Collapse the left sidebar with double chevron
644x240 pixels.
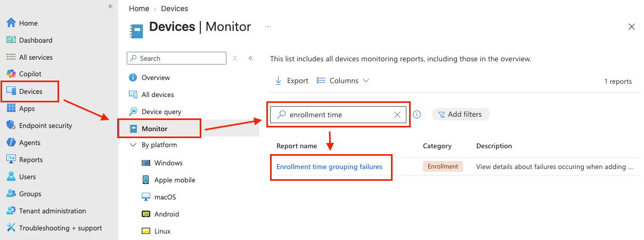pyautogui.click(x=110, y=6)
